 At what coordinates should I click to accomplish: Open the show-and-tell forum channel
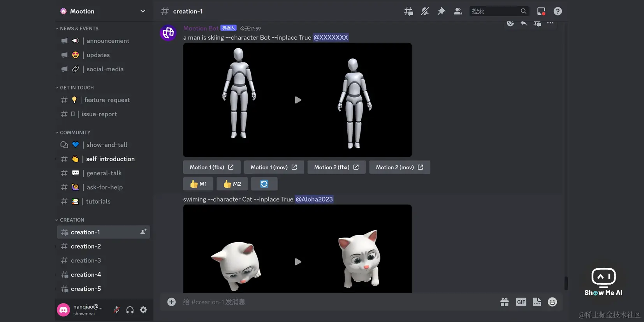[x=103, y=145]
